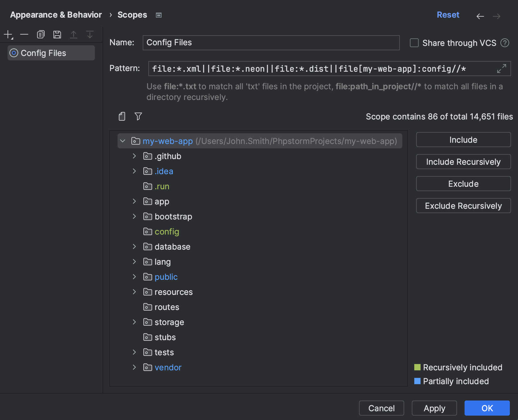Expand the .idea folder

(135, 171)
